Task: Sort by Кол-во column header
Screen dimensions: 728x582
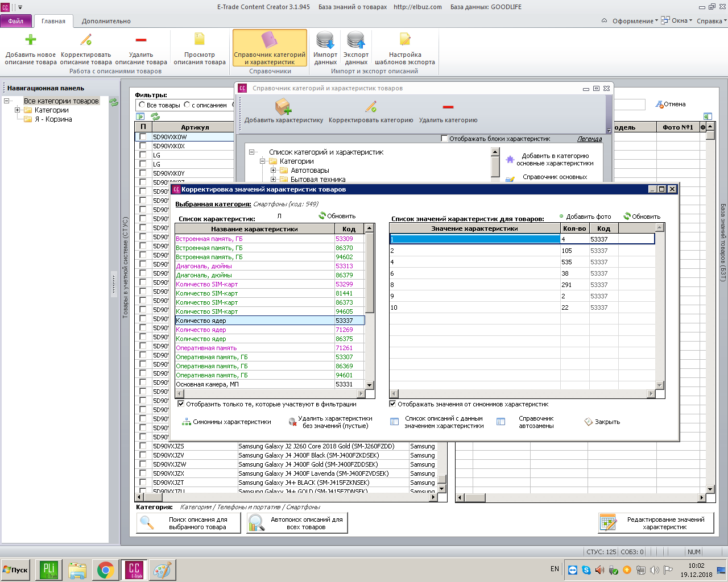Action: coord(574,228)
